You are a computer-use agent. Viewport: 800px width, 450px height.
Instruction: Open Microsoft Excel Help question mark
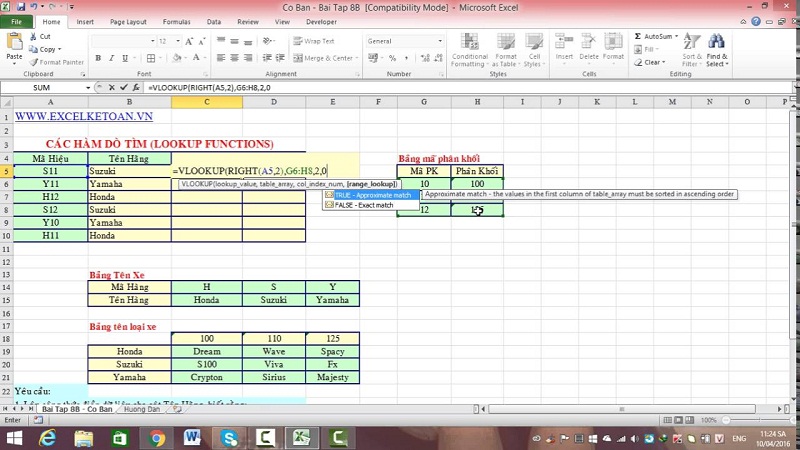[x=755, y=21]
